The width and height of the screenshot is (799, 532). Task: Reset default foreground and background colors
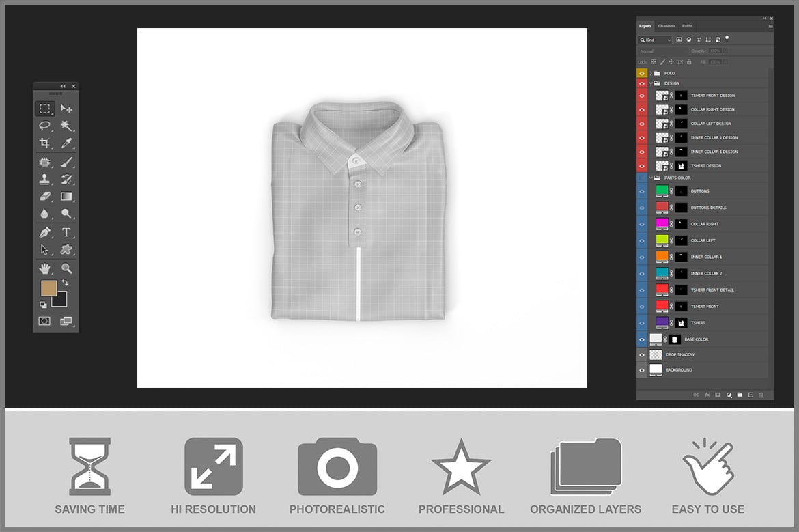(43, 305)
